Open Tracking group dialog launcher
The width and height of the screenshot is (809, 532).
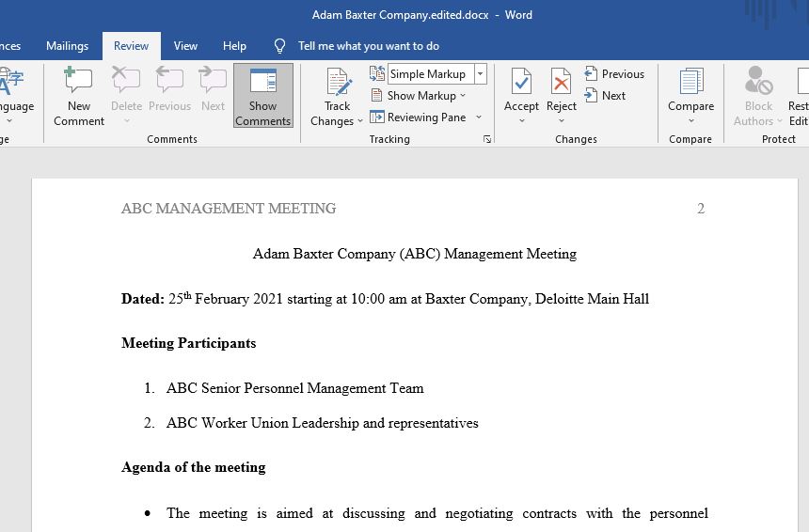pyautogui.click(x=487, y=139)
